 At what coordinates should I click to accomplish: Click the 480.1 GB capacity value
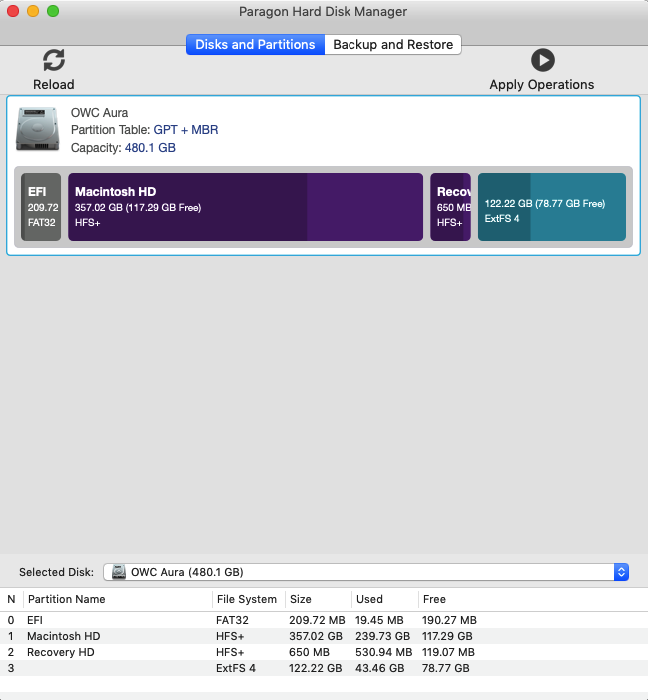(x=150, y=148)
